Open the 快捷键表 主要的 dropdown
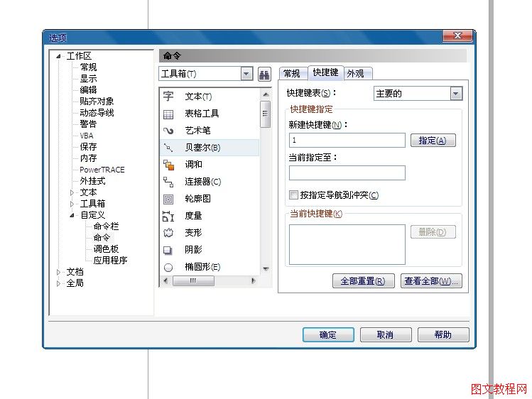Viewport: 532px width, 399px height. pyautogui.click(x=456, y=93)
